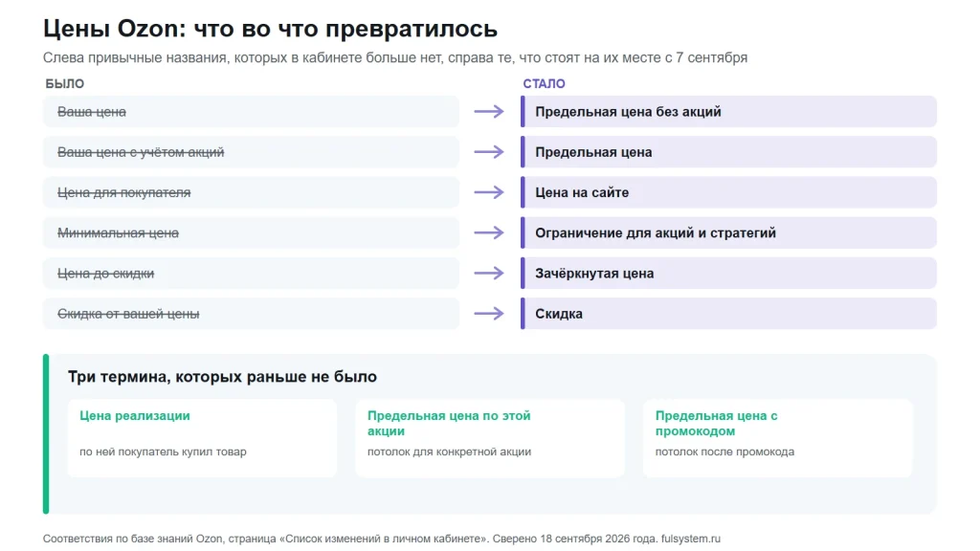Click heading "Три термина, которых раньше не было"
This screenshot has width=980, height=551.
tap(222, 377)
